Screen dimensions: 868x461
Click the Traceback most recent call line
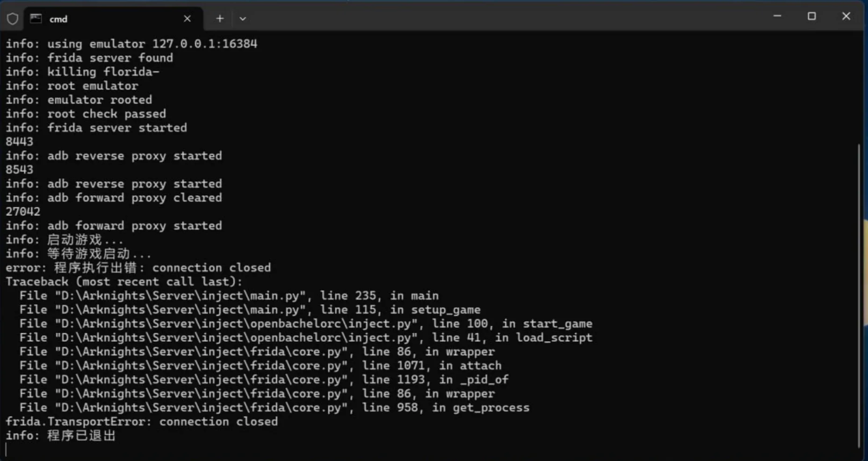(124, 282)
